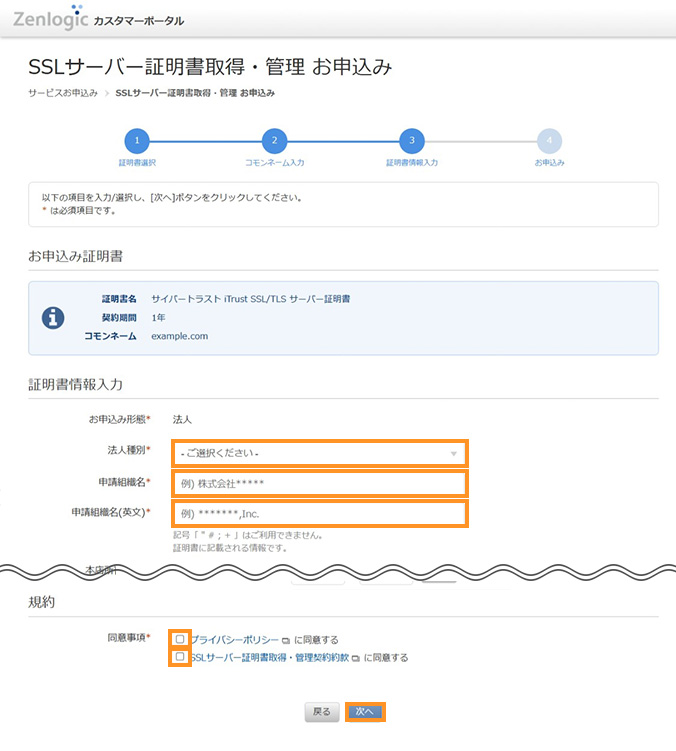
Task: Open the SSLサーバー証明書取得・管理契約約款 link
Action: click(x=270, y=658)
